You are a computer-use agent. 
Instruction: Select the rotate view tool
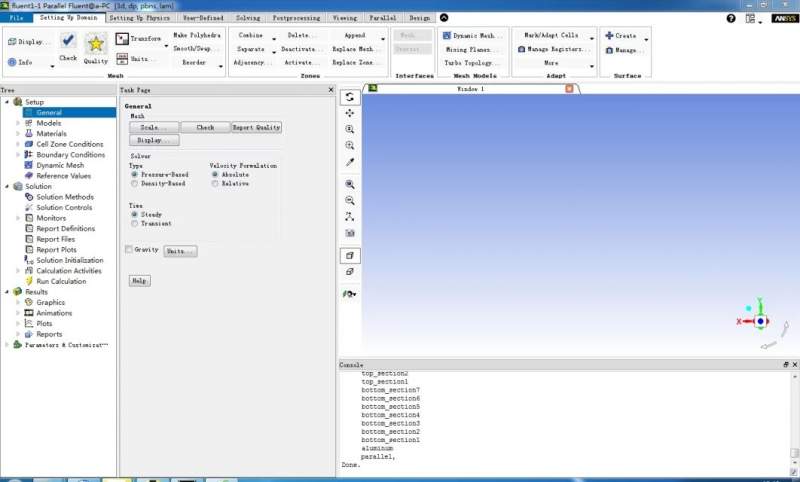click(349, 97)
